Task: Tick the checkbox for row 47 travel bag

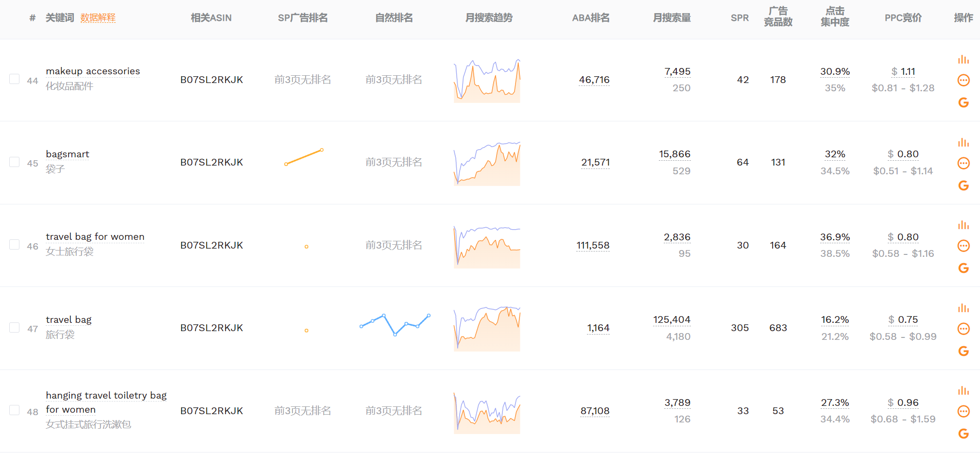Action: (15, 328)
